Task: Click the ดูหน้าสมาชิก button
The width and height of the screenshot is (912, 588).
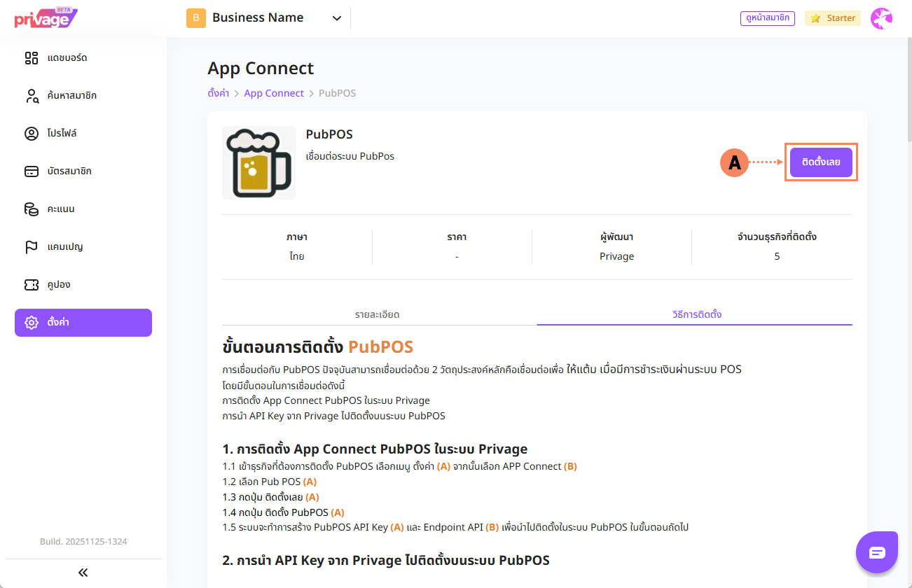Action: 767,18
